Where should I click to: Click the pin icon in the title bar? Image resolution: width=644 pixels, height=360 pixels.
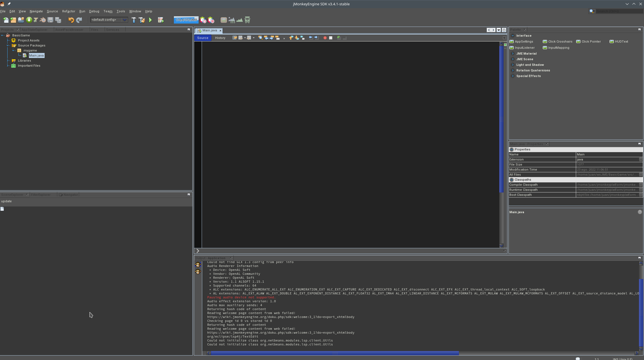pos(9,4)
